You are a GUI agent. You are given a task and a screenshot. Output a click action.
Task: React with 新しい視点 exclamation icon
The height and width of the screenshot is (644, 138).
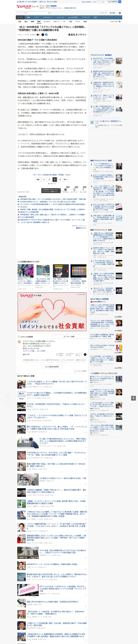point(83,190)
